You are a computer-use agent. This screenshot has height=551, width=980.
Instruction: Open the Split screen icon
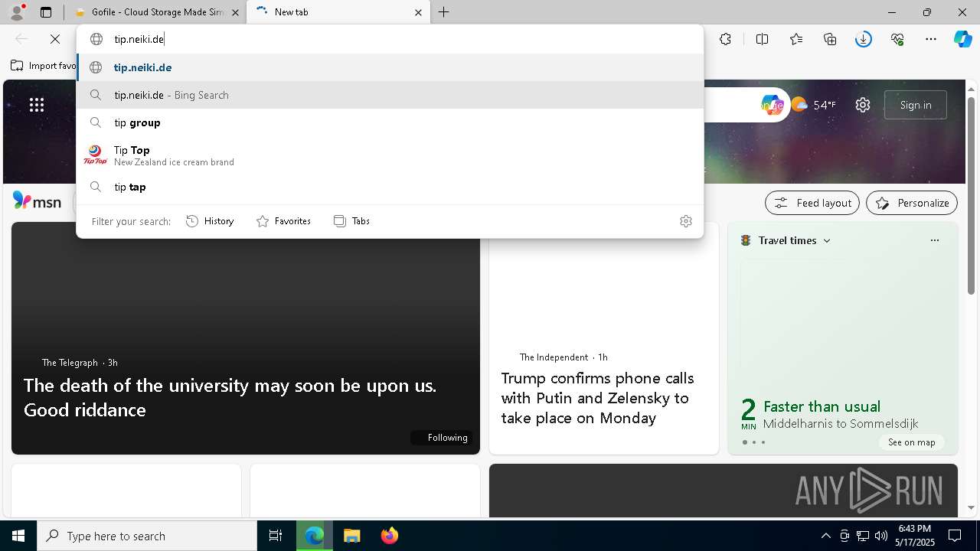tap(762, 39)
